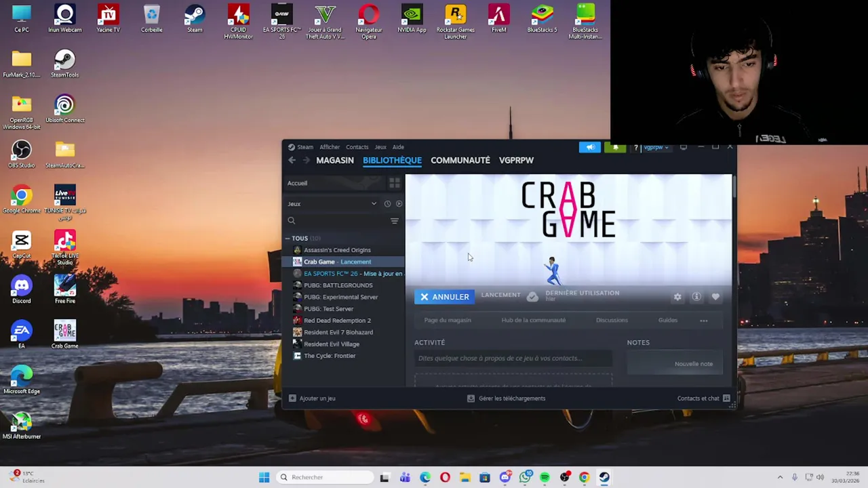
Task: Select Resident Evil Village
Action: pos(331,344)
